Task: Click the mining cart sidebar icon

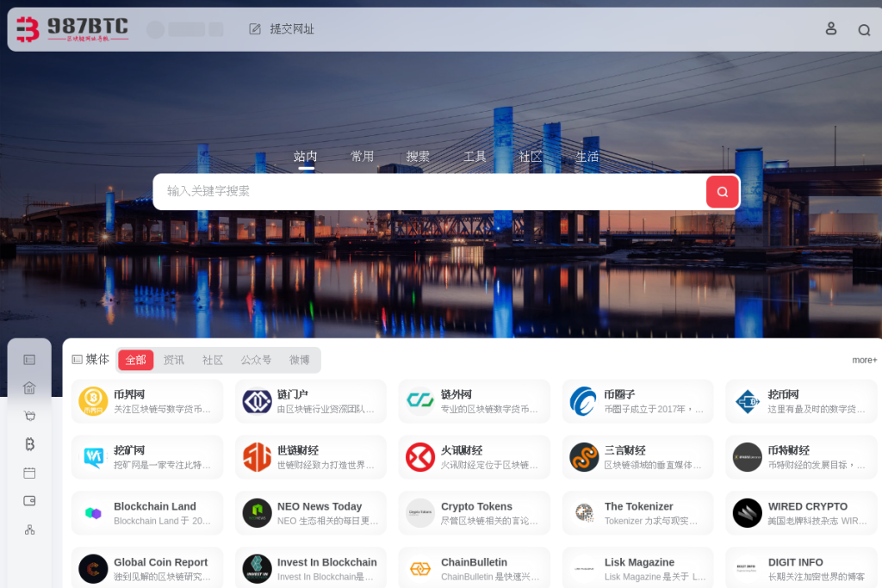Action: 29,416
